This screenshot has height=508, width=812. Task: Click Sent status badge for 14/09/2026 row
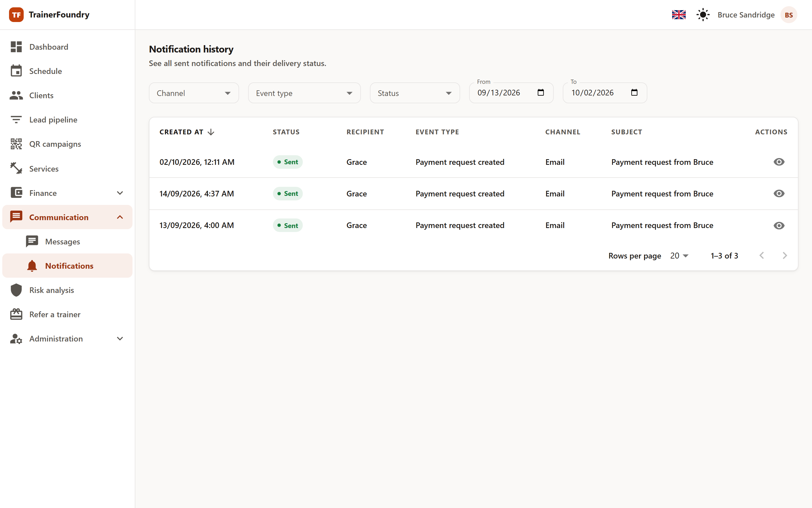pos(288,194)
